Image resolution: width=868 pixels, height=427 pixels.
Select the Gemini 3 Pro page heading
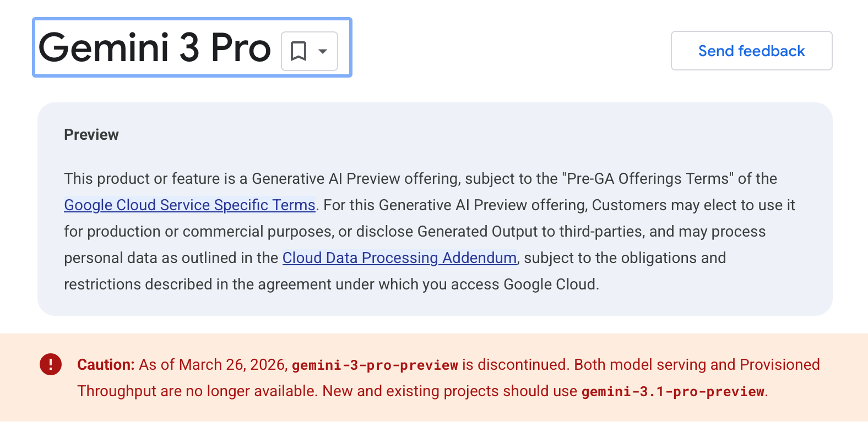click(x=155, y=48)
